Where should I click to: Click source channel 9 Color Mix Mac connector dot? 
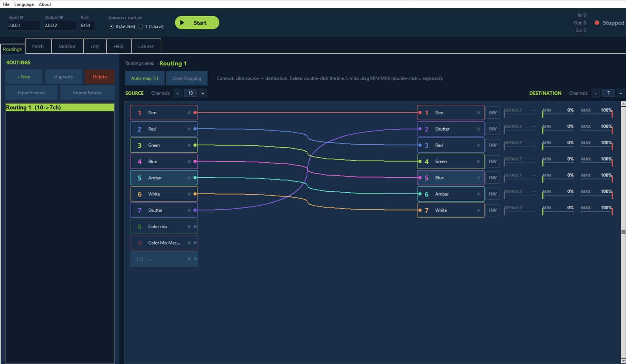point(195,243)
